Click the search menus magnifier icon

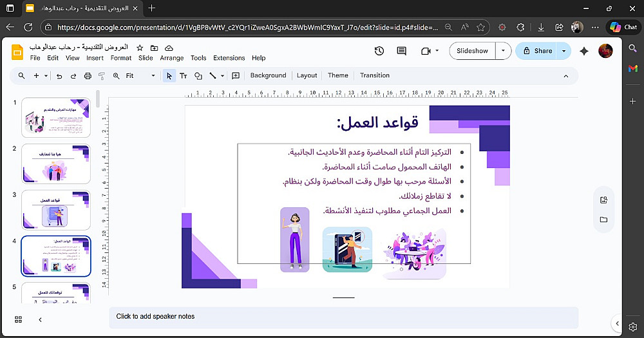click(x=22, y=75)
